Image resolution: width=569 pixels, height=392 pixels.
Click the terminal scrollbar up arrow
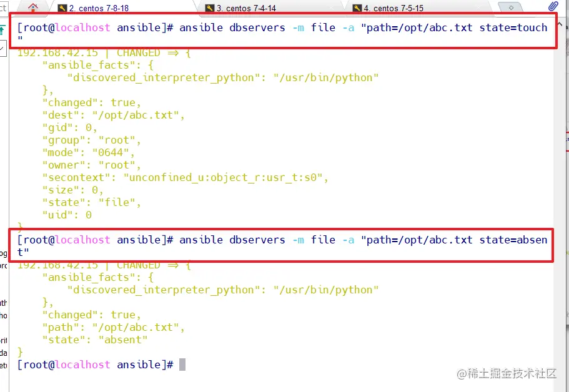coord(560,25)
